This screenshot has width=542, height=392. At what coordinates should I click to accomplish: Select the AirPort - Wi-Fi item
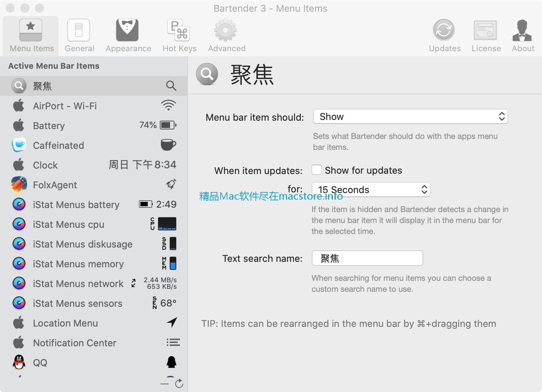tap(94, 106)
